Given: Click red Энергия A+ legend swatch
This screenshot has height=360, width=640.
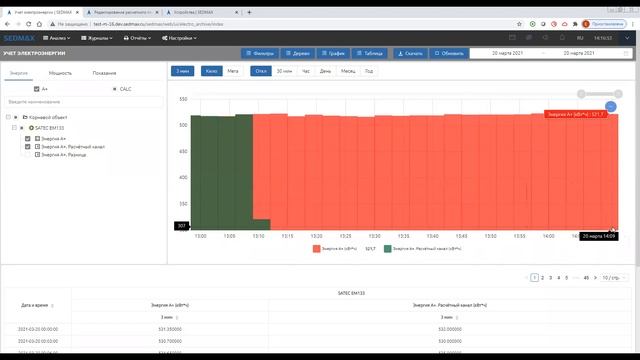Looking at the screenshot, I should [316, 249].
